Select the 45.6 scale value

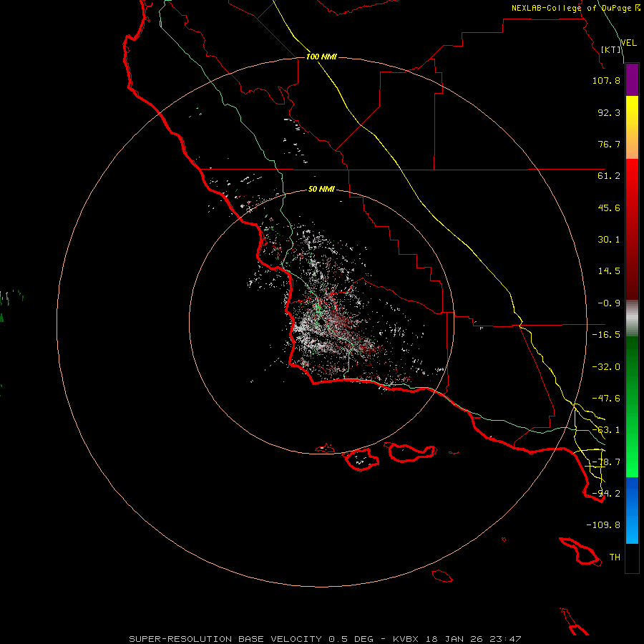coord(609,208)
